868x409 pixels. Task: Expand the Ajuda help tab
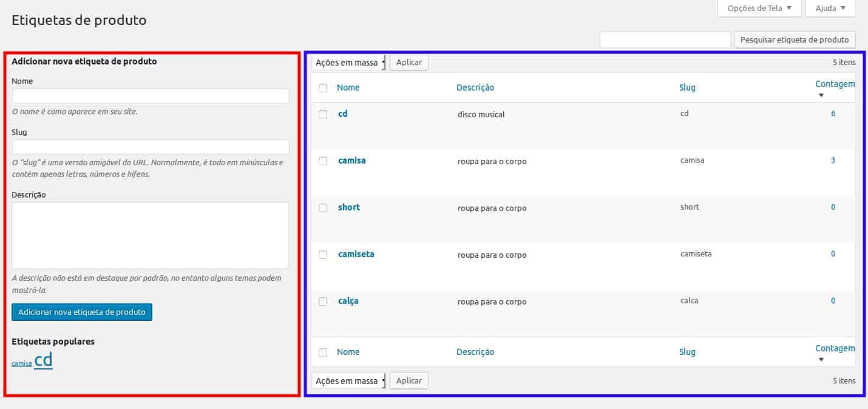(x=830, y=8)
